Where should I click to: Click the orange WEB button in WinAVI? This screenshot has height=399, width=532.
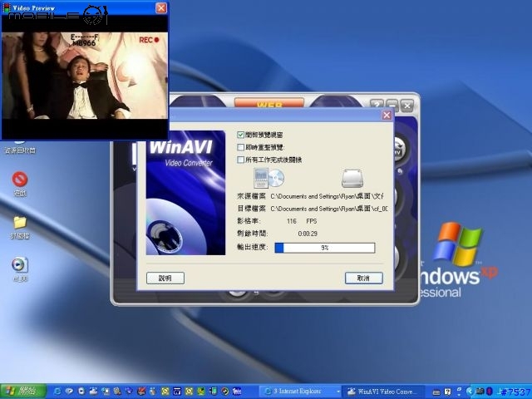point(269,103)
